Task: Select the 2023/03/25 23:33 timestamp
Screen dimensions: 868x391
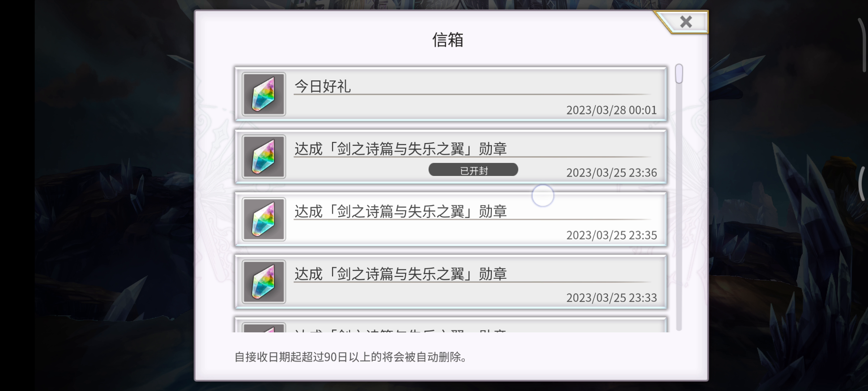Action: click(612, 298)
